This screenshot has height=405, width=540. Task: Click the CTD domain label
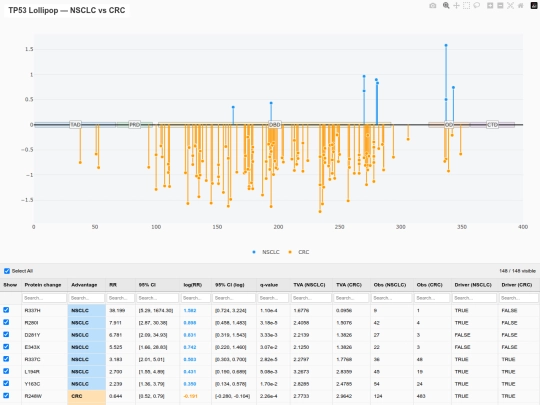pos(492,124)
